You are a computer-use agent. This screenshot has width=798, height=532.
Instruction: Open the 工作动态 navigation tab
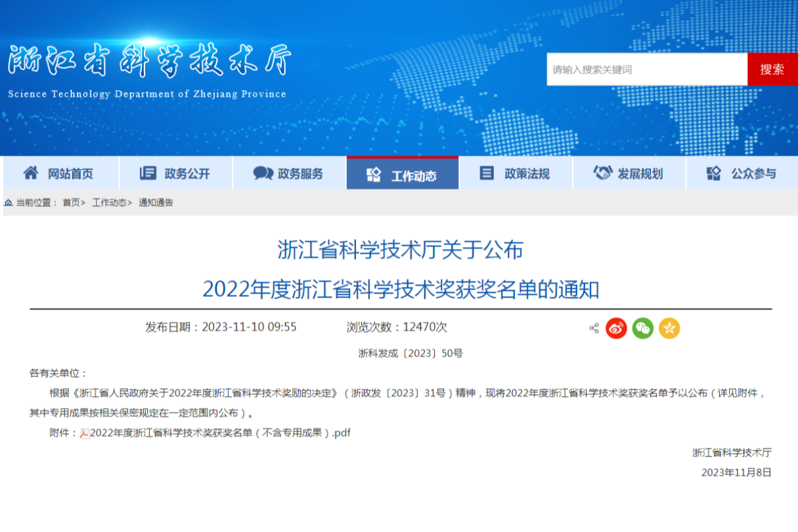[403, 175]
